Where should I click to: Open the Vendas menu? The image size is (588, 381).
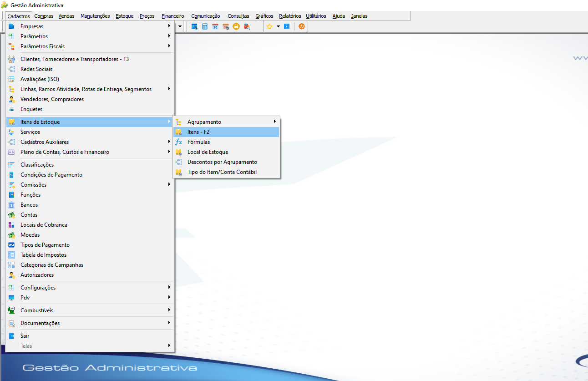66,16
